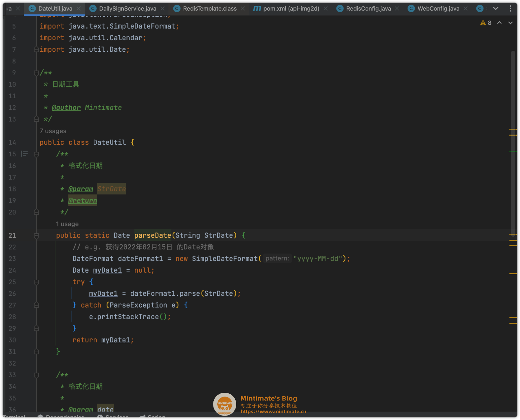Image resolution: width=520 pixels, height=420 pixels.
Task: Click line number 21 in the gutter
Action: 12,235
